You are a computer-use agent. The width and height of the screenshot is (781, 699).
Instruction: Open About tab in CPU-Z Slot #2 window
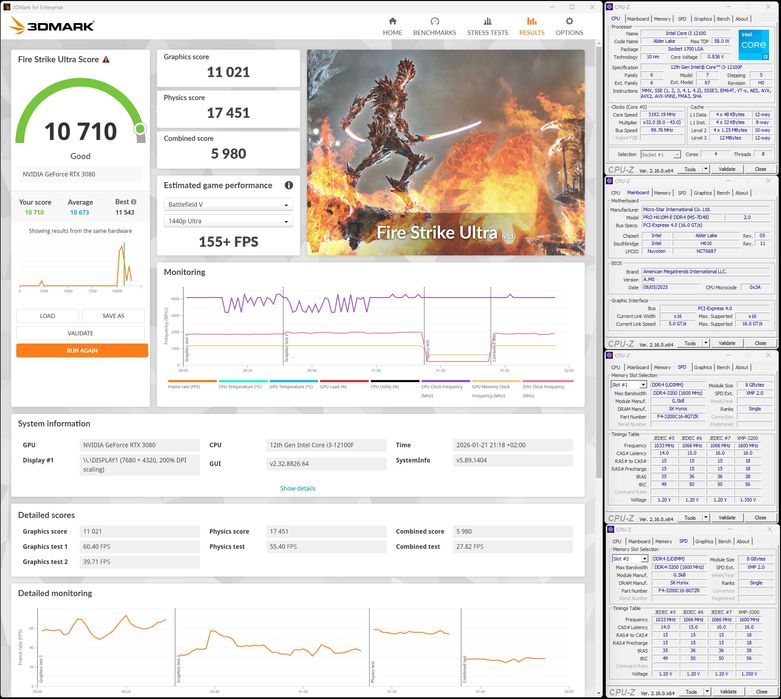click(x=743, y=541)
